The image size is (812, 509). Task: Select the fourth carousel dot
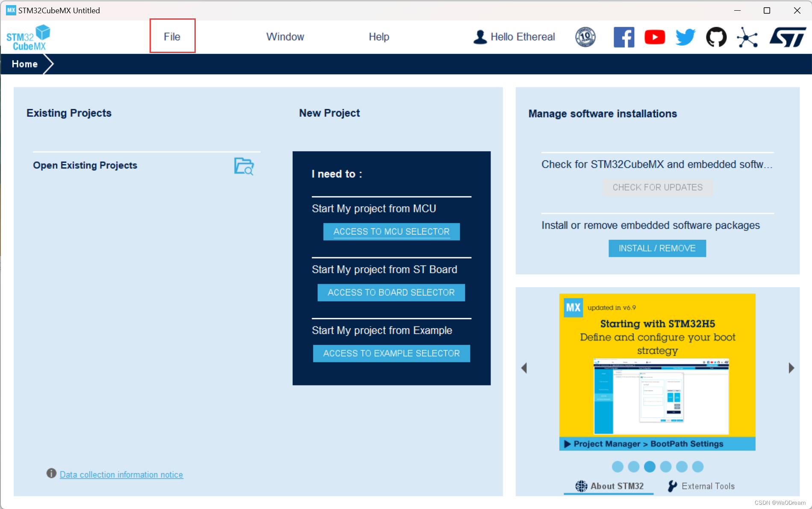[x=666, y=467]
